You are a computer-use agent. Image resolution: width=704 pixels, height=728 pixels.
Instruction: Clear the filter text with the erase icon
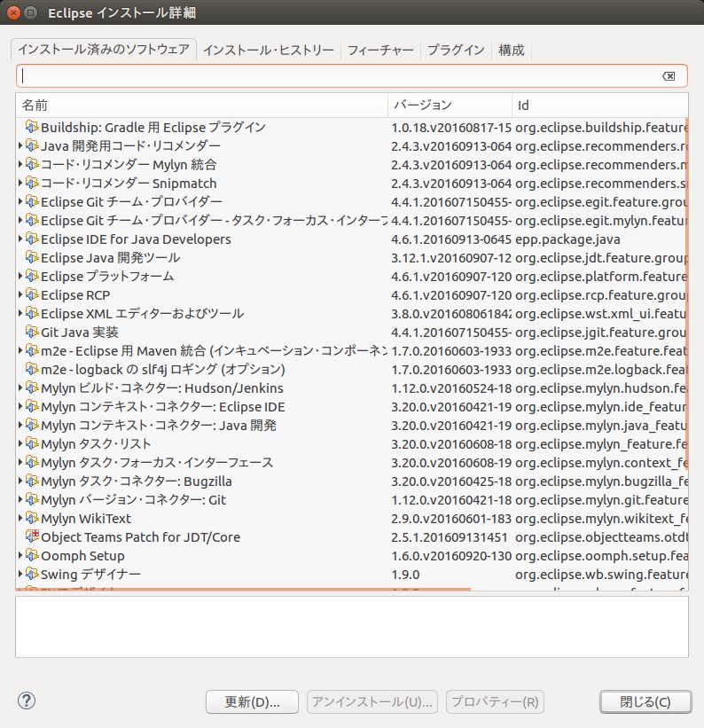669,76
